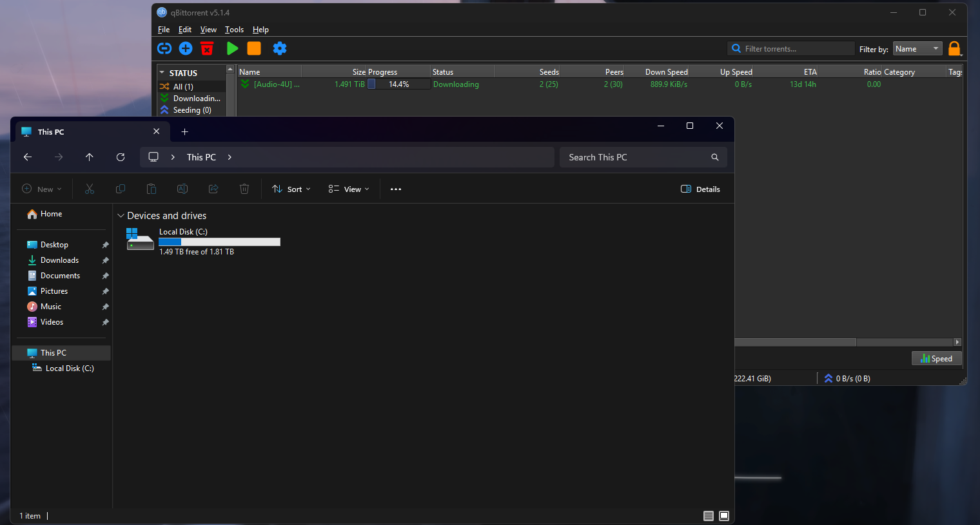
Task: Stop the torrent using the orange square icon
Action: click(x=253, y=48)
